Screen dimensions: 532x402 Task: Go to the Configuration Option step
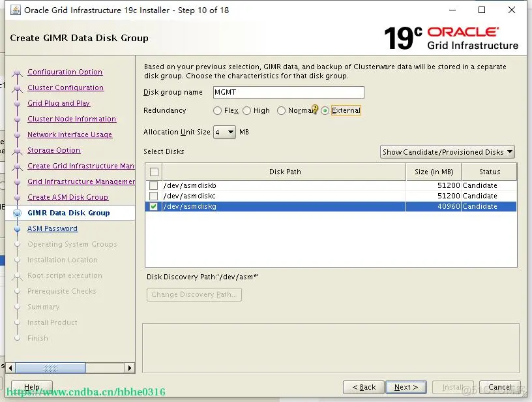(x=65, y=72)
